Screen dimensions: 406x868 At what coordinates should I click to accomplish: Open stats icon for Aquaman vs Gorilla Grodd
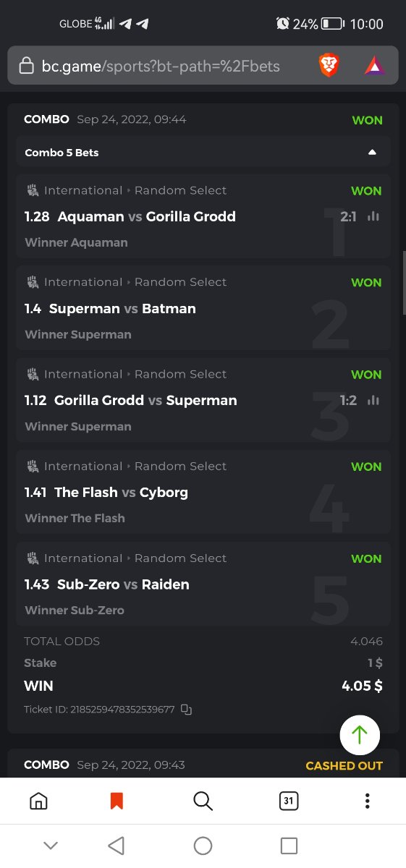click(373, 216)
